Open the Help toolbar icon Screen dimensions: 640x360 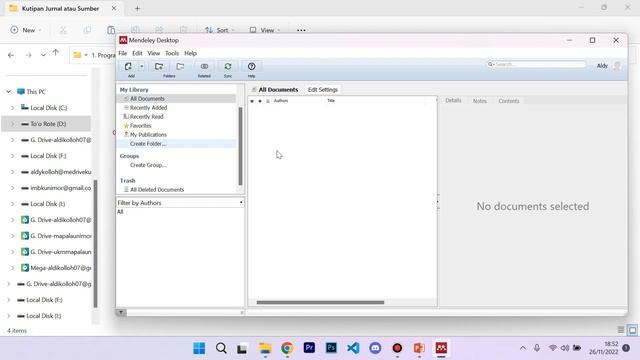[x=251, y=67]
